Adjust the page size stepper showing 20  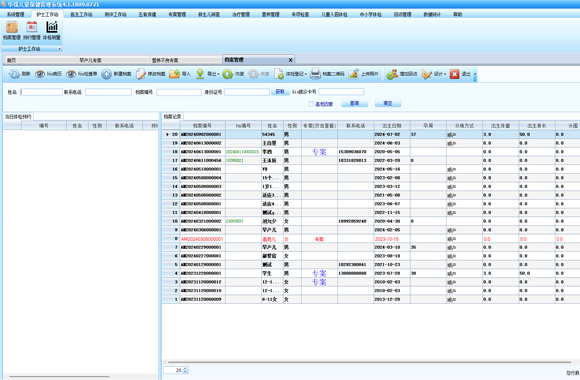point(185,370)
